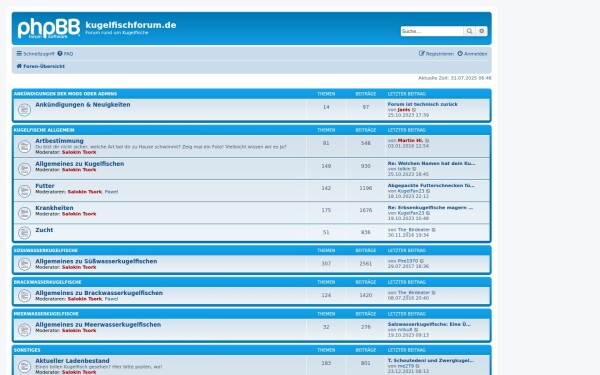View latest post icon in Krankheiten row

[x=428, y=213]
